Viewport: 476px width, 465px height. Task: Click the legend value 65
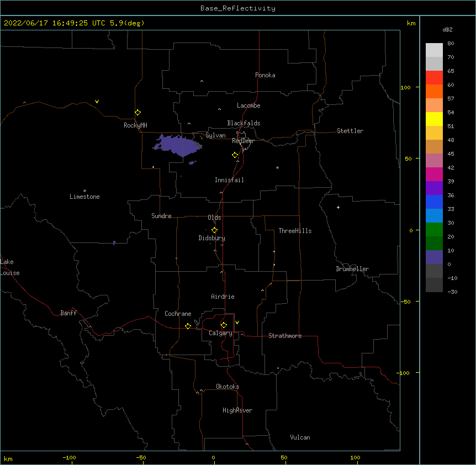click(x=451, y=71)
